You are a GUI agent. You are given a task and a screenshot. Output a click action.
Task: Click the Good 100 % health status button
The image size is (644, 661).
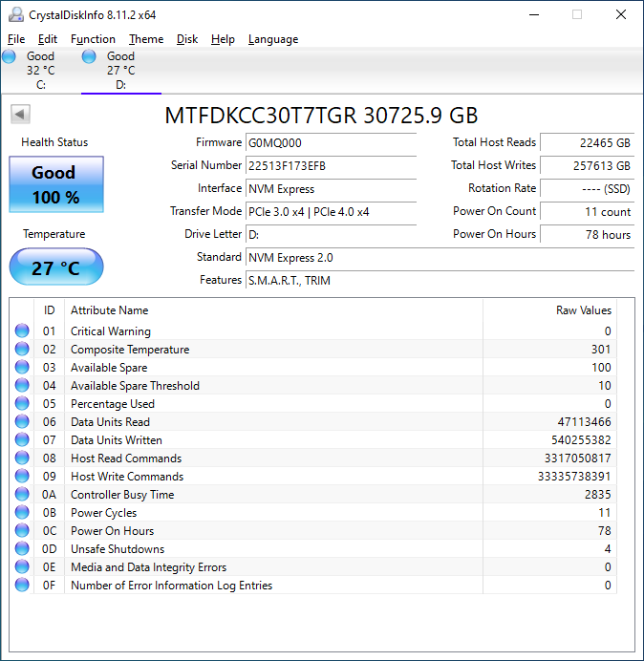point(55,184)
